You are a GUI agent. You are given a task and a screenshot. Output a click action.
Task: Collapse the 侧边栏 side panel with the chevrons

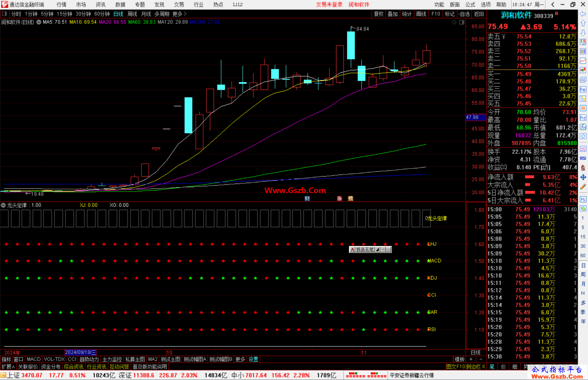[x=476, y=367]
